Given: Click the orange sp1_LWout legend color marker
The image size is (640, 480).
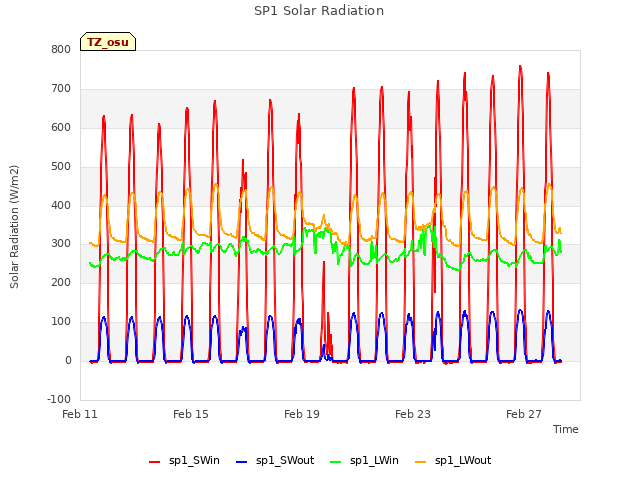Looking at the screenshot, I should click(x=420, y=462).
